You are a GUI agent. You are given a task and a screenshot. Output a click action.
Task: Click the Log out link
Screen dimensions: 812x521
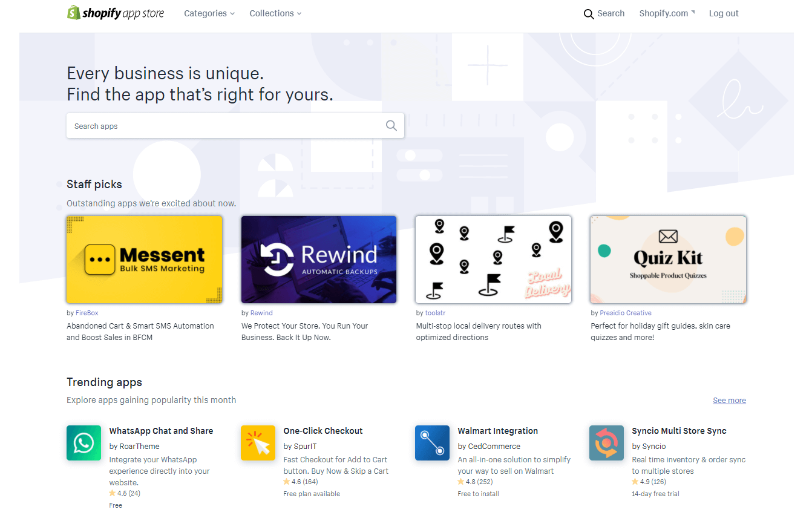click(x=724, y=13)
